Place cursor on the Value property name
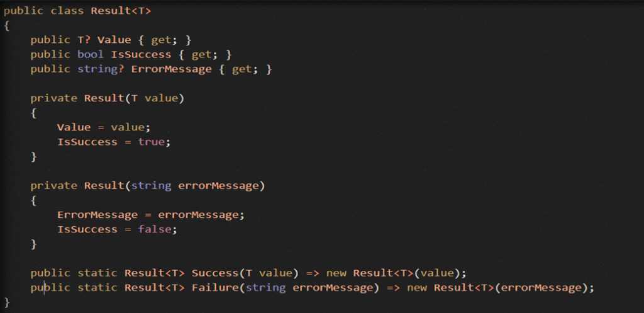The width and height of the screenshot is (644, 313). point(114,40)
